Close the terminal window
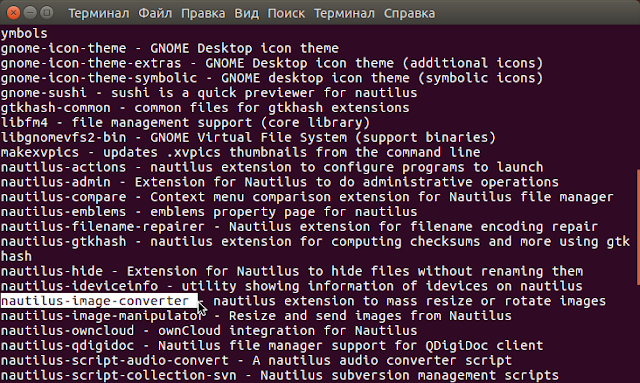 (x=13, y=13)
